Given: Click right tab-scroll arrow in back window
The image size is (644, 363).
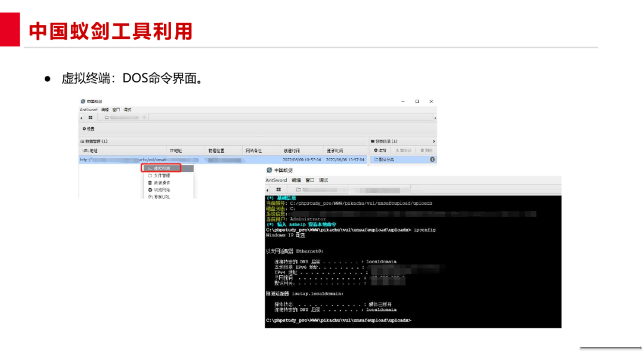Looking at the screenshot, I should click(x=435, y=118).
